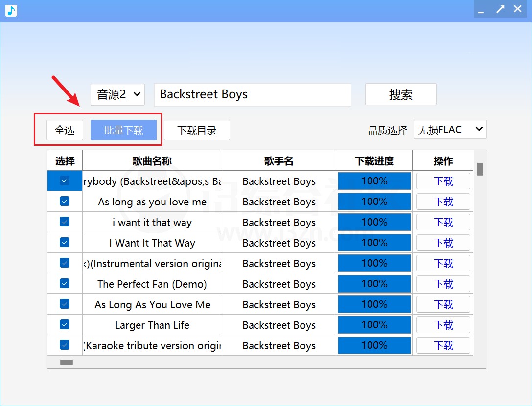Deselect the 'Instrumental version' row checkbox

coord(65,263)
